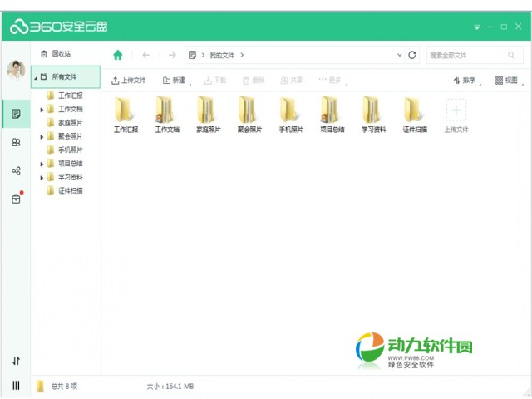
Task: Click the 搜索全部文件 search input field
Action: click(x=464, y=55)
